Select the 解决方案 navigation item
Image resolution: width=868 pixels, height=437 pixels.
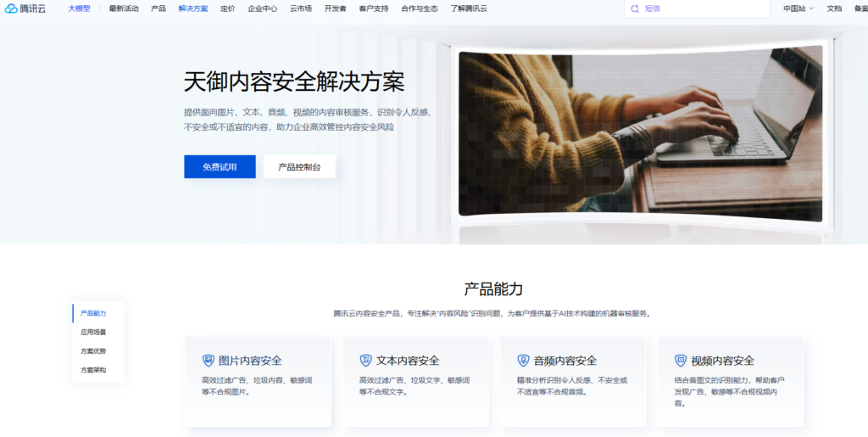(x=193, y=8)
